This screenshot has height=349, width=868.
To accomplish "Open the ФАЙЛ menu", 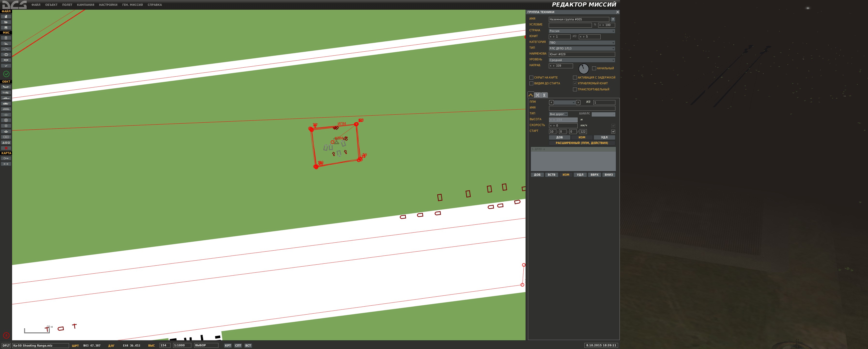I will [x=36, y=5].
